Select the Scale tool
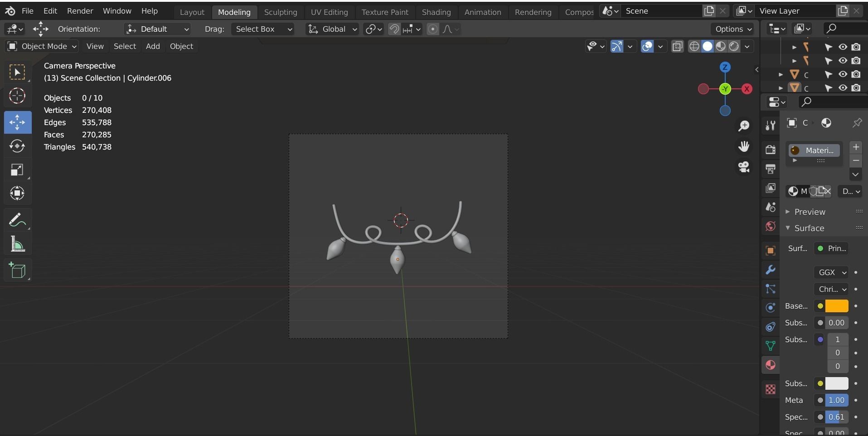This screenshot has height=436, width=868. pyautogui.click(x=18, y=170)
